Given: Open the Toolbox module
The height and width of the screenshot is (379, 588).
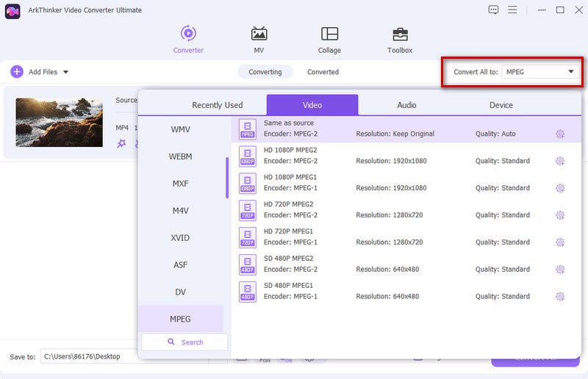Looking at the screenshot, I should click(400, 40).
